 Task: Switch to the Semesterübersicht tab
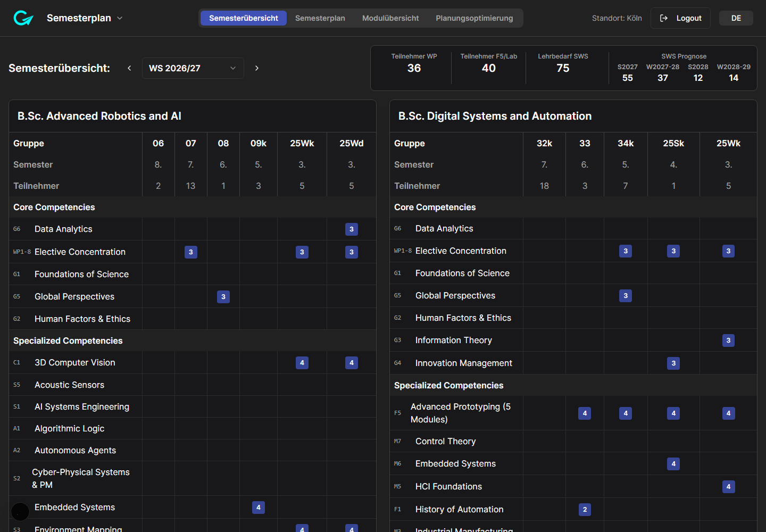point(244,18)
